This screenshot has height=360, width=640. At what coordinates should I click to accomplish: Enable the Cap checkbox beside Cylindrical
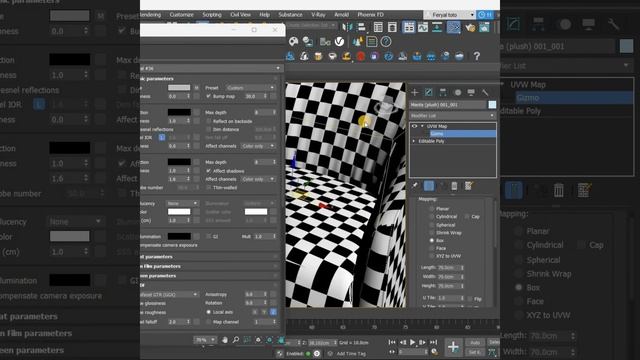[467, 216]
